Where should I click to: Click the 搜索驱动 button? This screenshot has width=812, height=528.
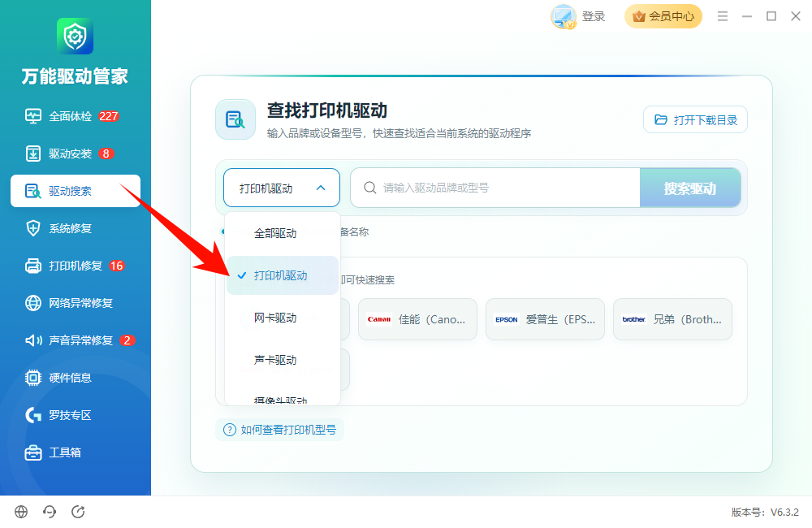point(690,188)
